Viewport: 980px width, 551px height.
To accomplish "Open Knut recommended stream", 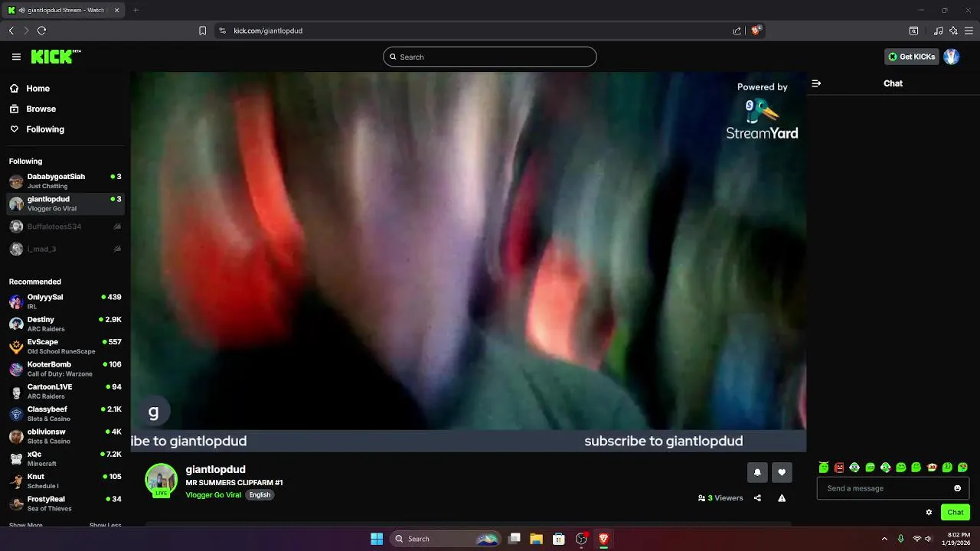I will pos(65,481).
